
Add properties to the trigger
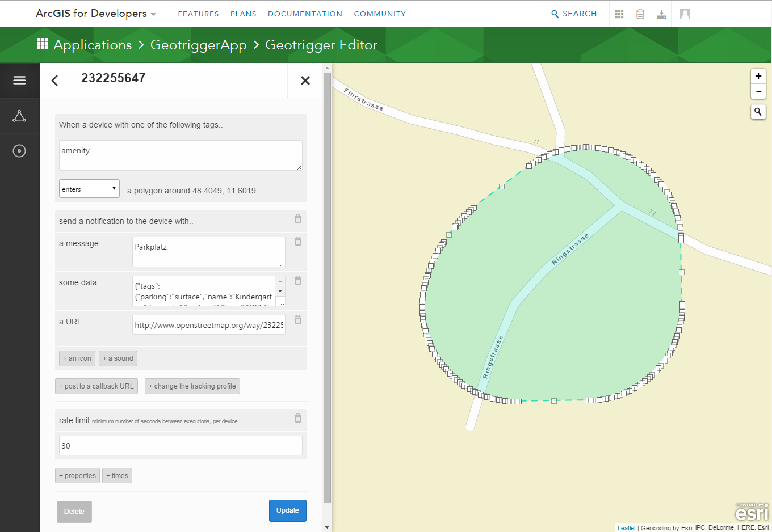click(77, 476)
